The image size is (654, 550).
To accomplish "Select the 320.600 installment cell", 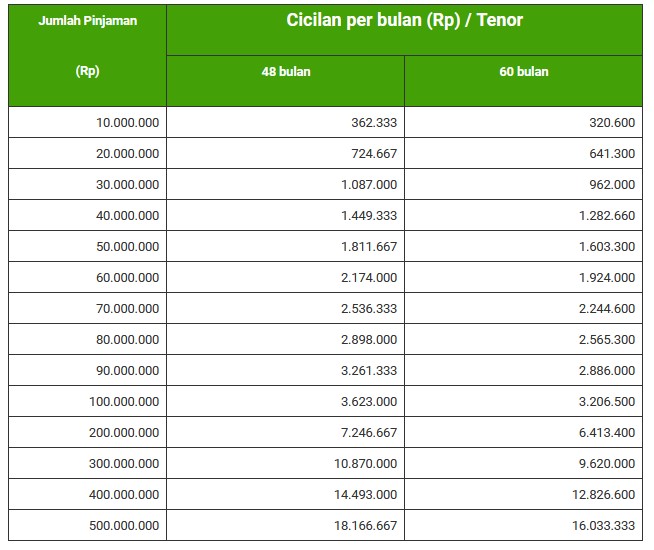I will tap(607, 123).
